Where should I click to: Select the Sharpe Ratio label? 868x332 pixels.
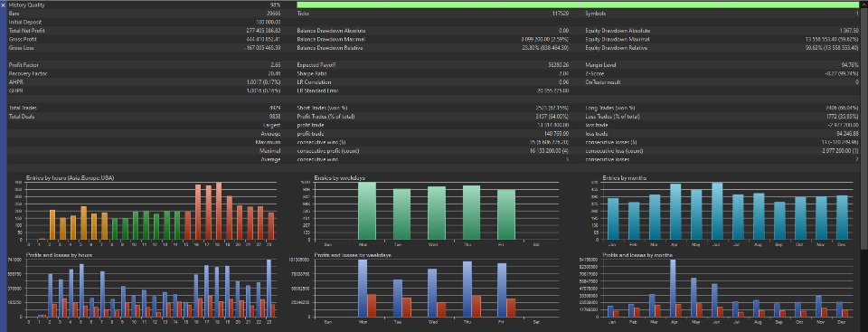309,73
